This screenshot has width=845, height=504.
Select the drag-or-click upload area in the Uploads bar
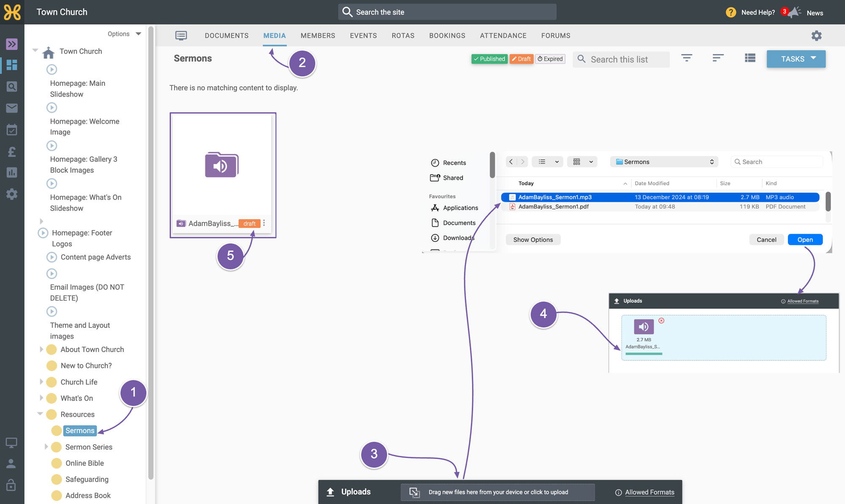point(498,492)
